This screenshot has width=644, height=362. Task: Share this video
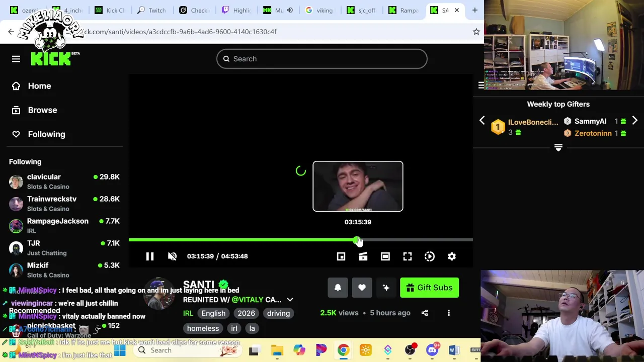click(425, 313)
